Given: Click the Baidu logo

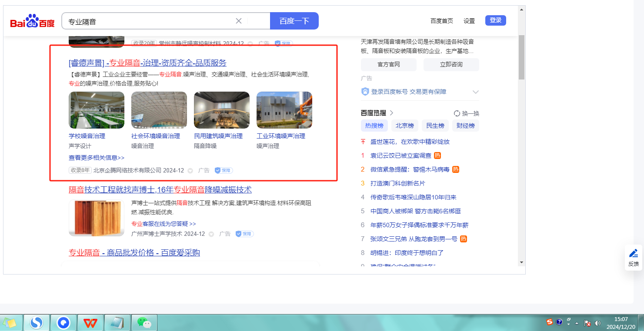Looking at the screenshot, I should (x=33, y=21).
